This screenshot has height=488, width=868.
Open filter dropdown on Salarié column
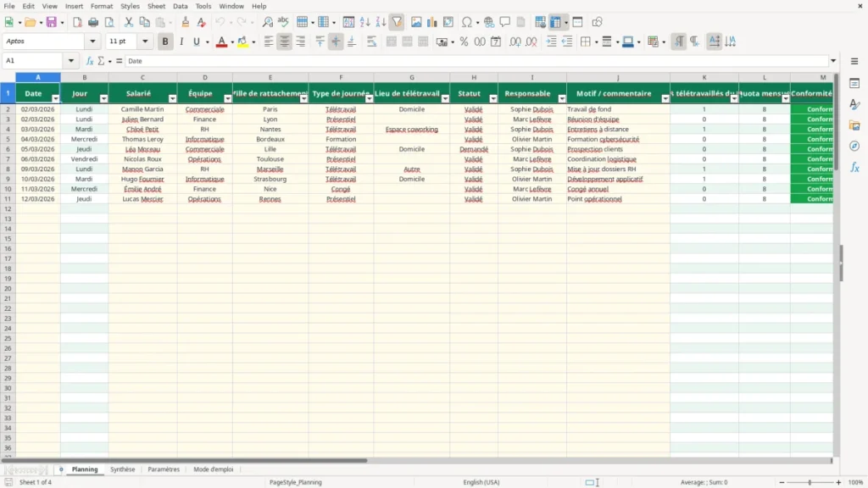[172, 98]
